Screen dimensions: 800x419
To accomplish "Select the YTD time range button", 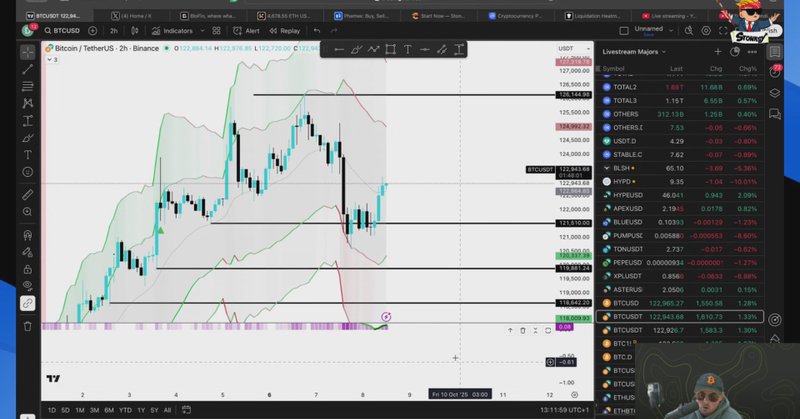I will coord(125,410).
